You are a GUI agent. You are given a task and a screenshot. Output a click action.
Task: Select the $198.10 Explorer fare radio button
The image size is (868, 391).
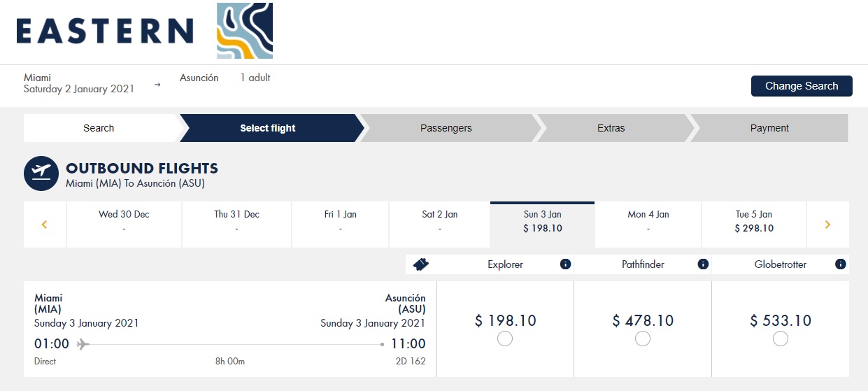505,339
